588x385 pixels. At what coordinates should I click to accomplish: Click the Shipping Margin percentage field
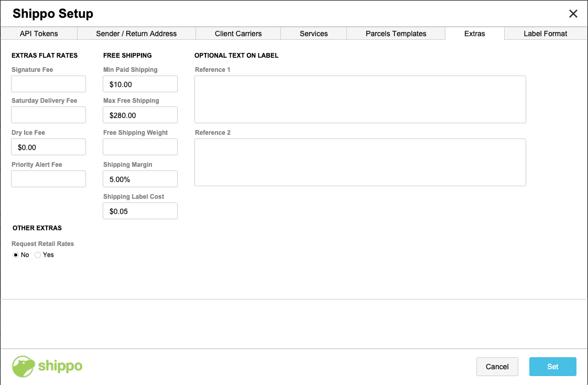coord(140,179)
